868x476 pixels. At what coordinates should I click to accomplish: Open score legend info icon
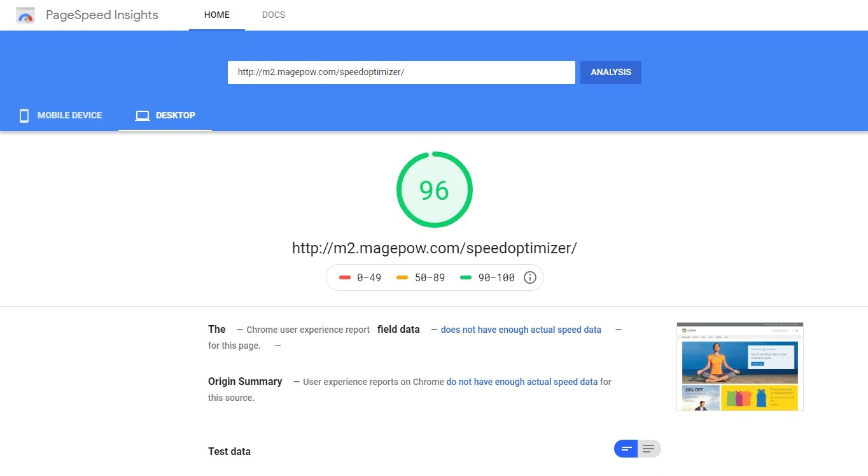529,277
